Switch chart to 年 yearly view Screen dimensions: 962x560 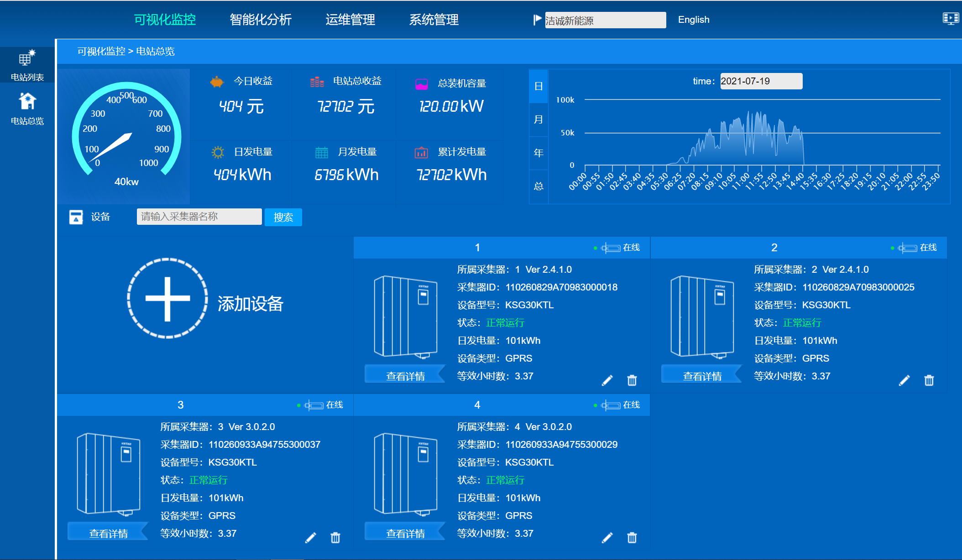(539, 153)
